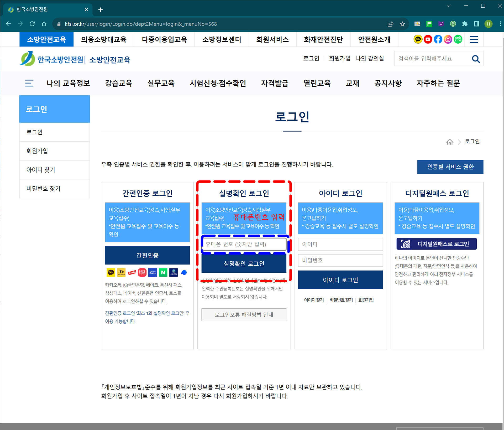The image size is (504, 430).
Task: Click the 디지털원패스로 로그인 button
Action: 436,244
